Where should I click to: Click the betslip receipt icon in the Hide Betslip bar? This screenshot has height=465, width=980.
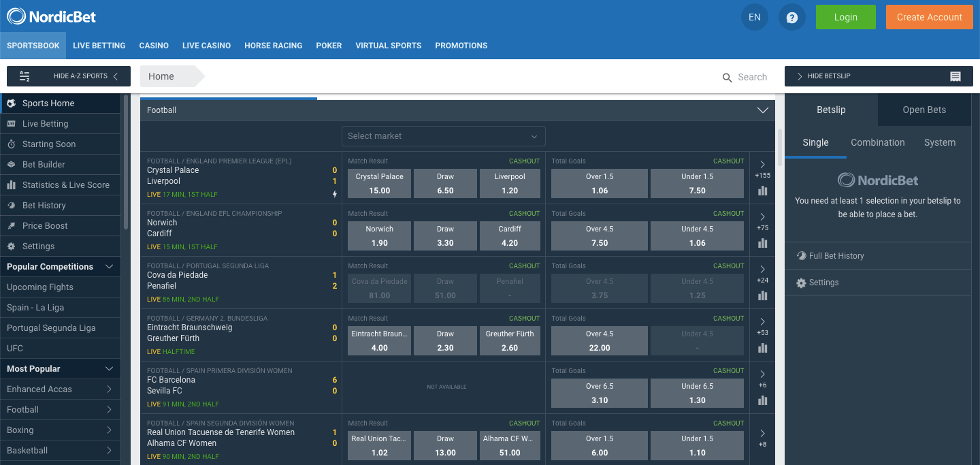click(x=955, y=76)
